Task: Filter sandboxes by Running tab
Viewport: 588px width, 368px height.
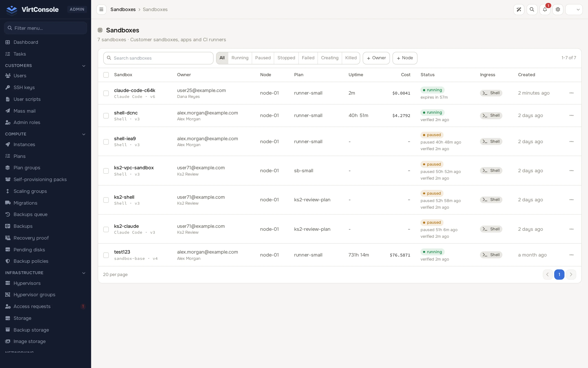Action: [x=240, y=58]
